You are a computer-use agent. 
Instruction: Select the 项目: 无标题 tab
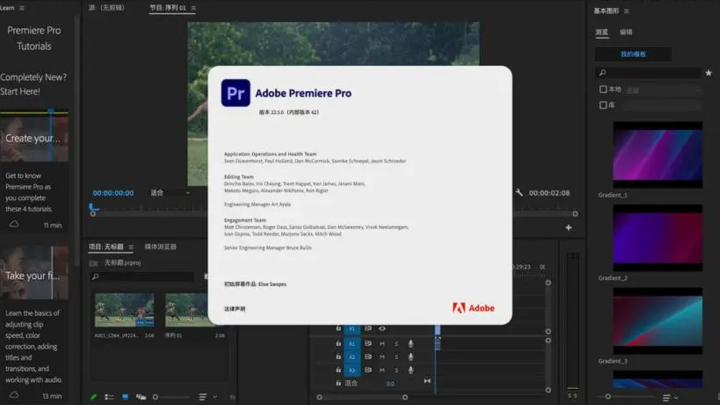[x=106, y=247]
